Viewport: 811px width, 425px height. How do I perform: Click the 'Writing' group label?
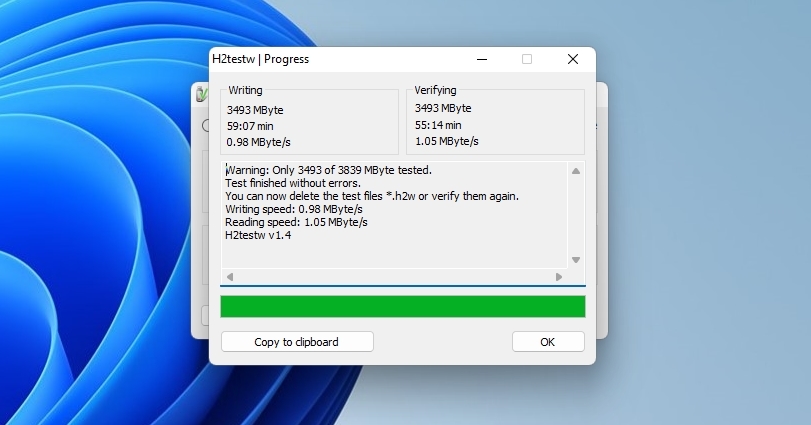pos(245,90)
